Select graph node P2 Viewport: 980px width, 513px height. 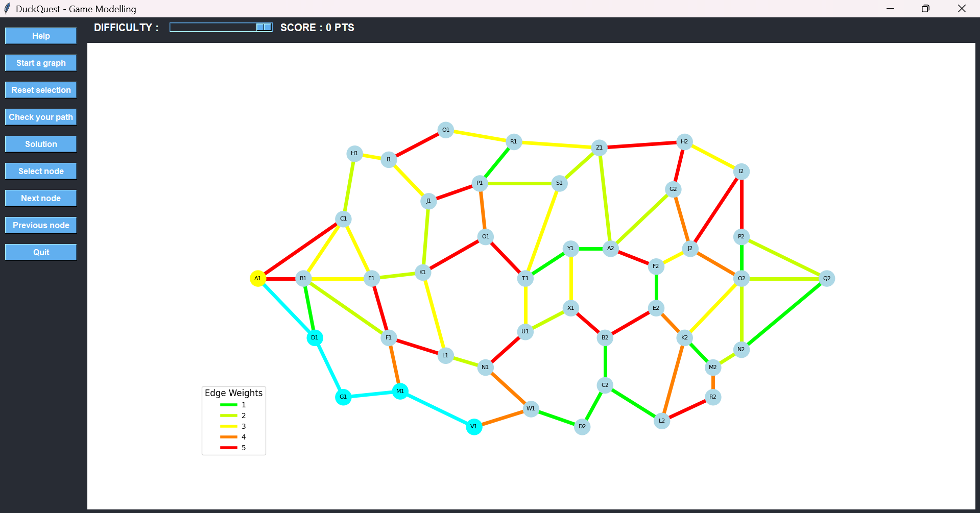click(x=742, y=236)
